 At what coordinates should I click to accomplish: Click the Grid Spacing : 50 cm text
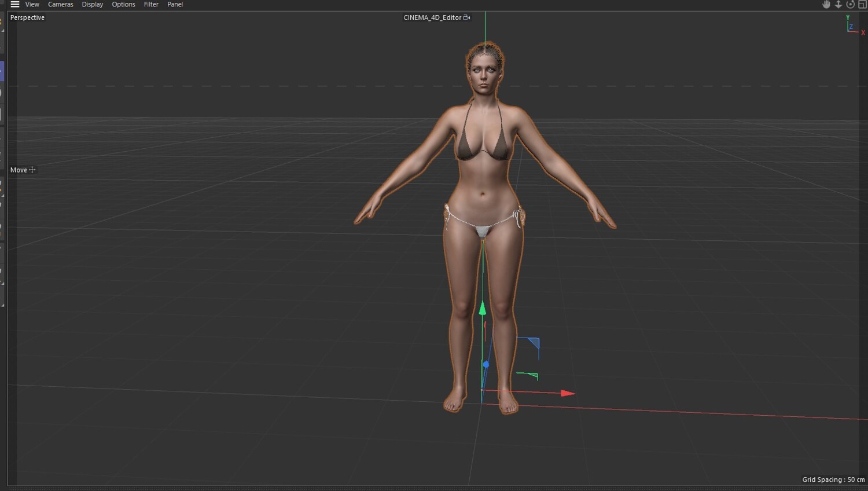833,479
